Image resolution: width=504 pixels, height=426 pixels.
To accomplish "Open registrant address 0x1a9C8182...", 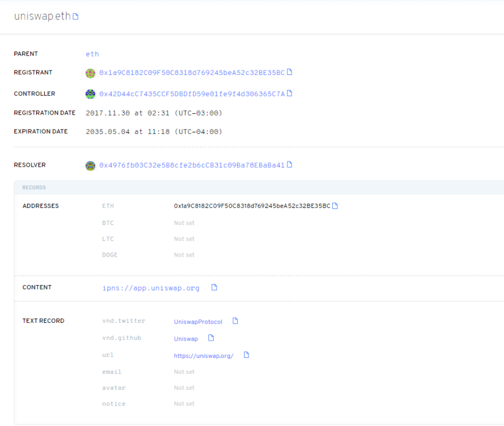I will (192, 73).
